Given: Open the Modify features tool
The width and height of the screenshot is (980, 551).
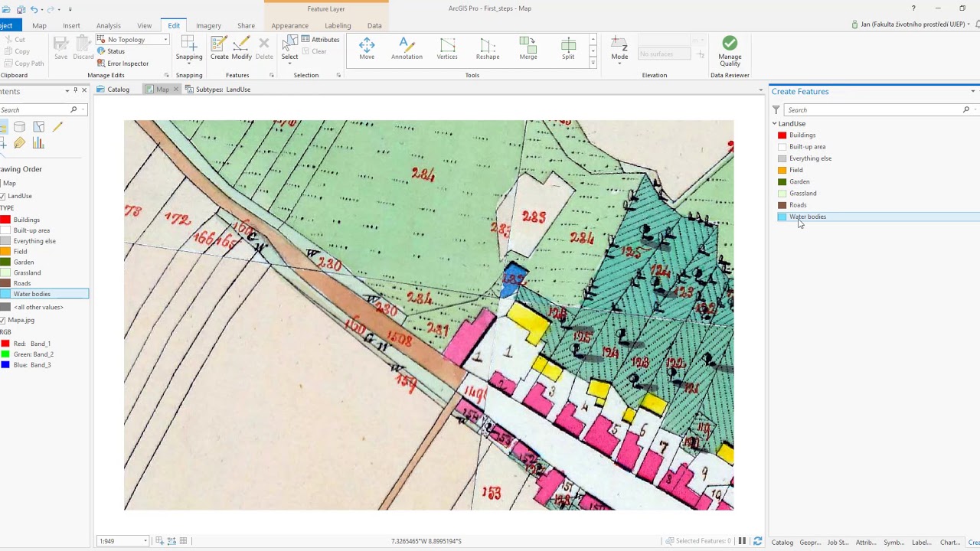Looking at the screenshot, I should (x=241, y=47).
